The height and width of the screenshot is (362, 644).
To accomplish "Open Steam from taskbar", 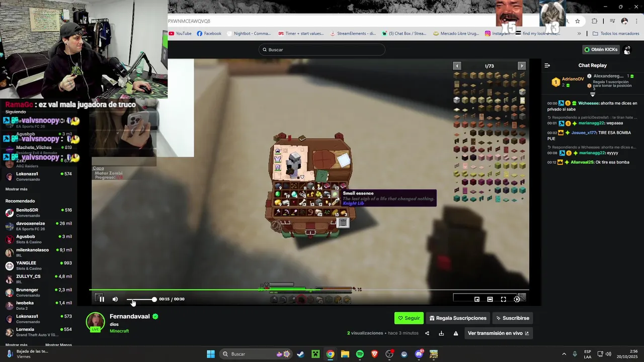I will pos(300,354).
